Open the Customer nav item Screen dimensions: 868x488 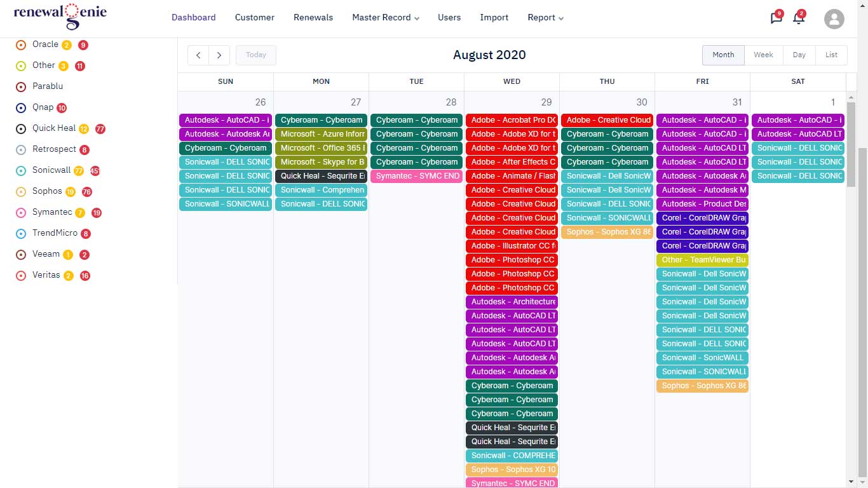[x=254, y=18]
